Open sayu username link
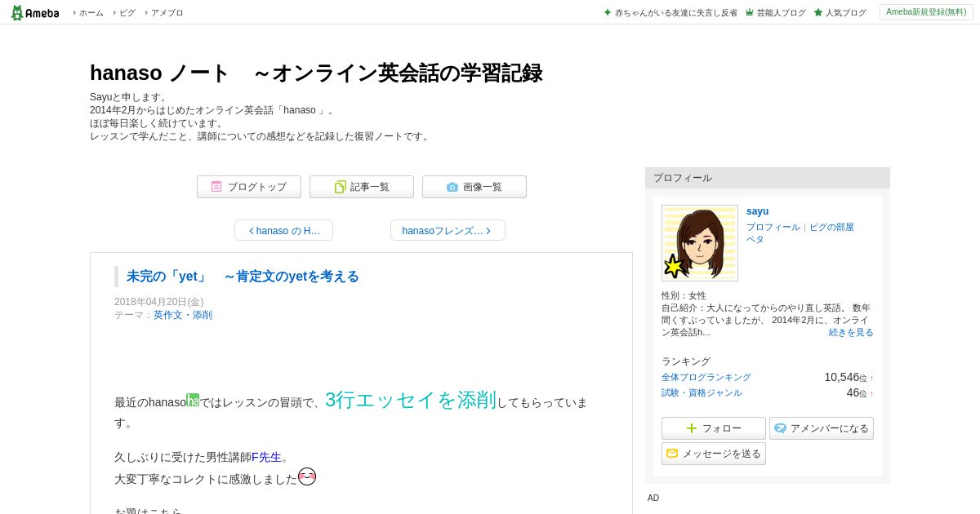This screenshot has height=514, width=980. click(757, 211)
